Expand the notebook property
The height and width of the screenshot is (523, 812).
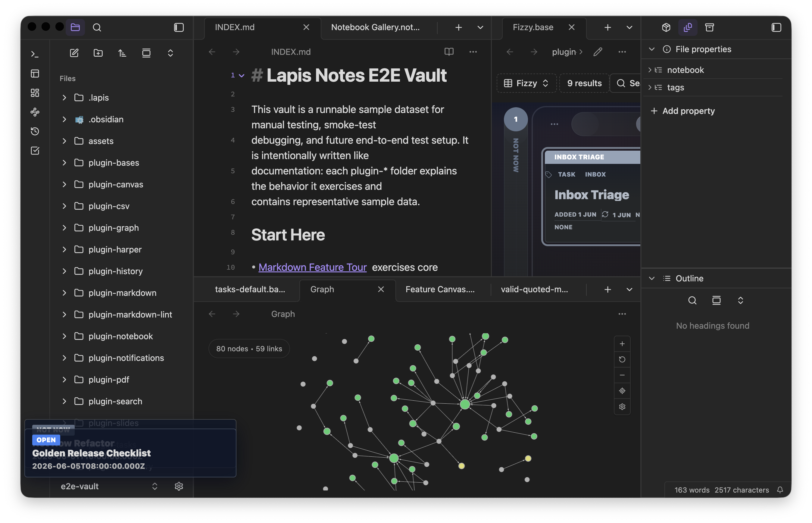click(x=650, y=70)
